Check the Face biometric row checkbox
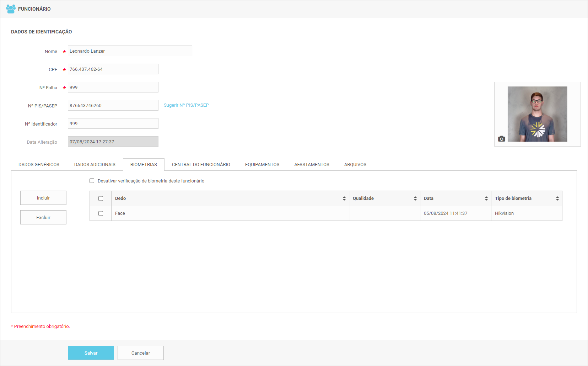The width and height of the screenshot is (588, 366). coord(101,213)
